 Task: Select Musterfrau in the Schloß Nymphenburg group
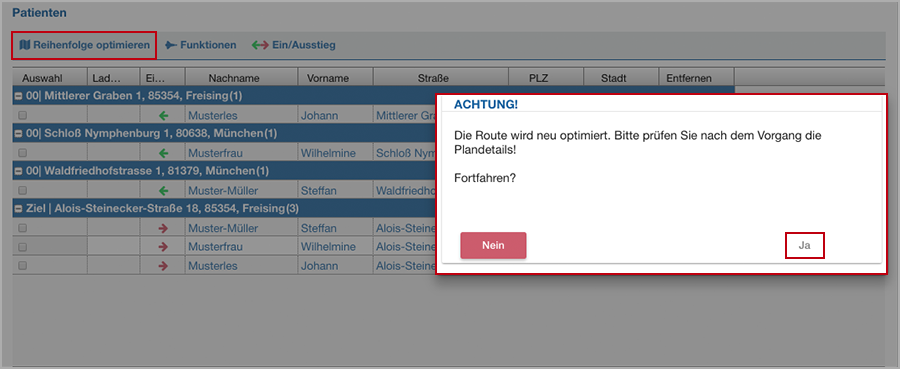[215, 153]
